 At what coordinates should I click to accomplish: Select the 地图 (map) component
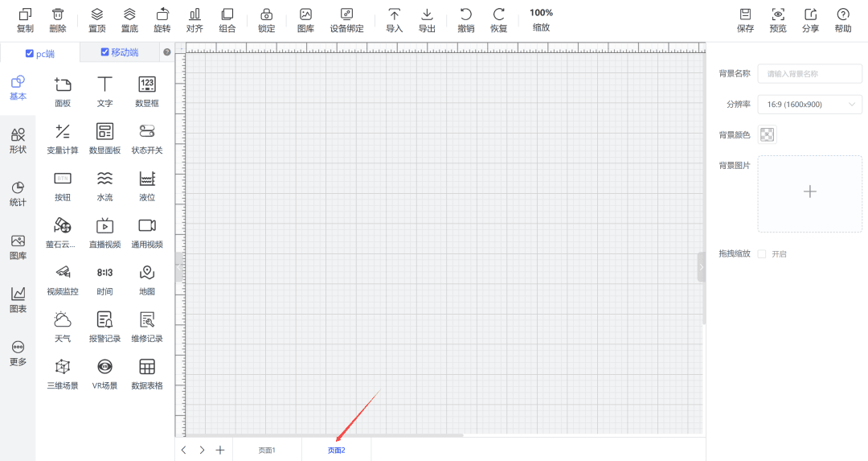tap(147, 280)
